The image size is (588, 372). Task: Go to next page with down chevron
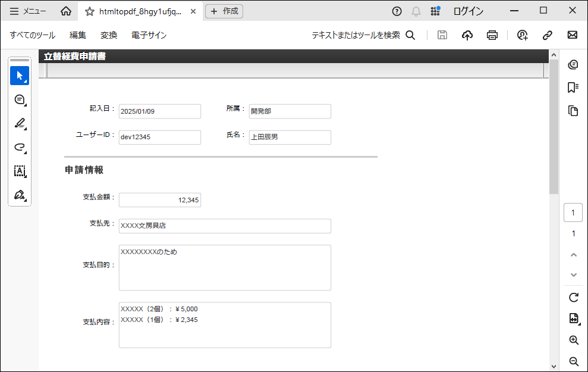(x=573, y=274)
